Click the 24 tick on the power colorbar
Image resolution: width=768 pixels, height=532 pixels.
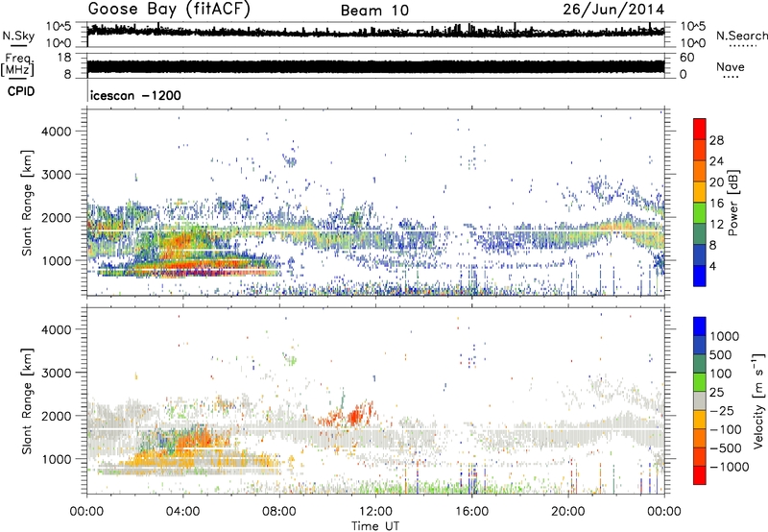tap(716, 161)
